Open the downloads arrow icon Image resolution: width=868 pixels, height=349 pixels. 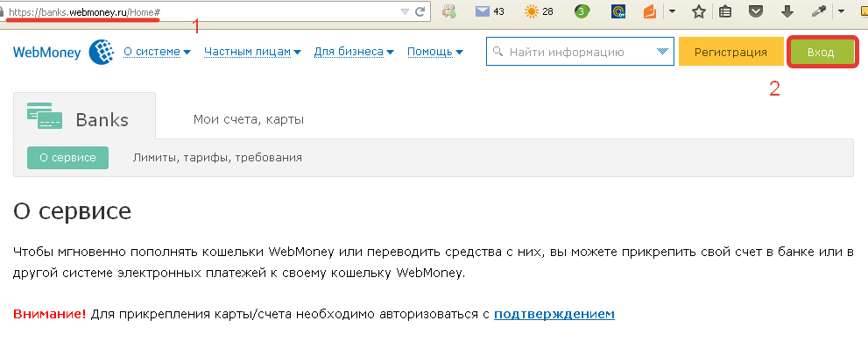pos(787,11)
